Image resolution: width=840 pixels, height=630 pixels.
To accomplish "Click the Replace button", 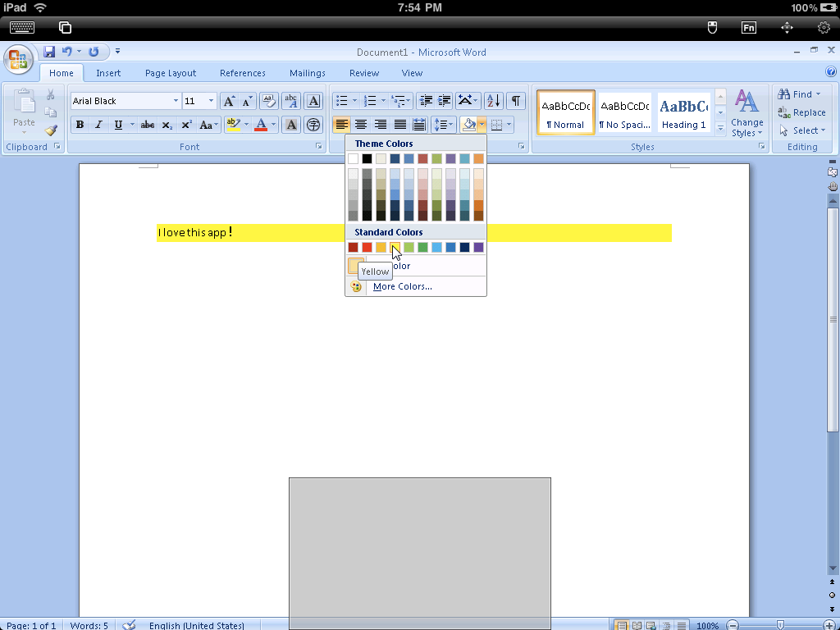I will pos(801,112).
